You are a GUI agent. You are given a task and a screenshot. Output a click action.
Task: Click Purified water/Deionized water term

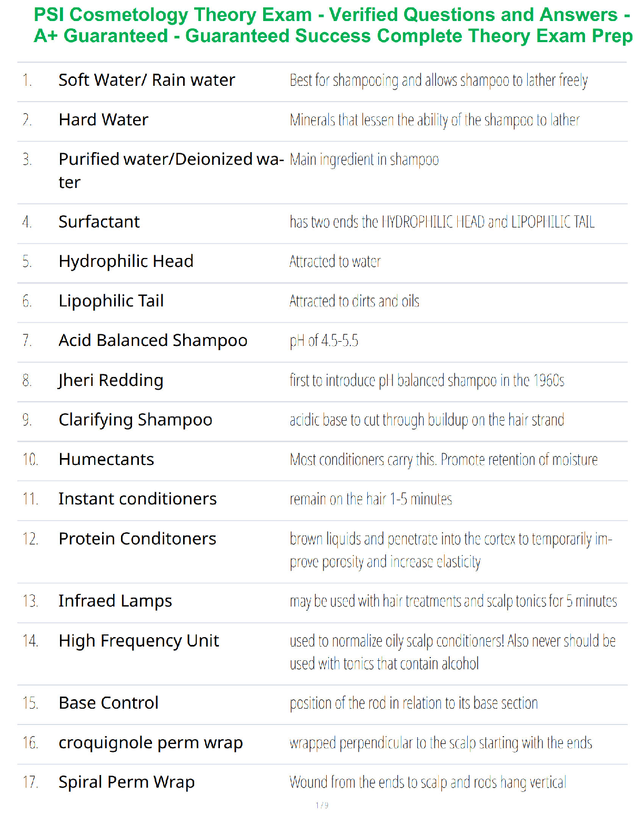point(171,171)
